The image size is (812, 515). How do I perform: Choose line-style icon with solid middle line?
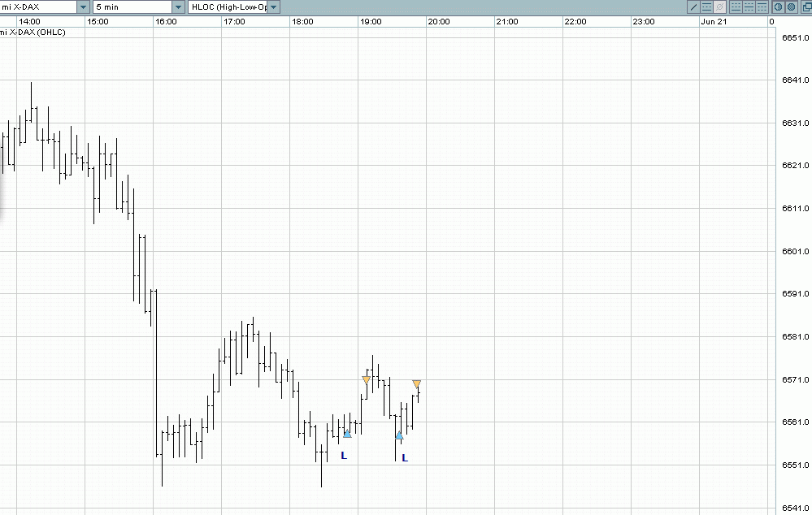(749, 6)
